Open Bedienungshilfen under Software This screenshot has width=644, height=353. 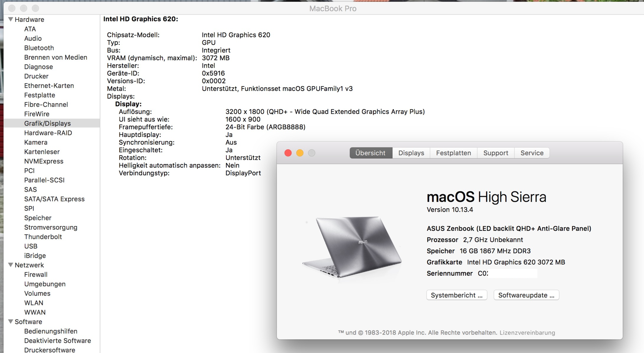click(51, 331)
